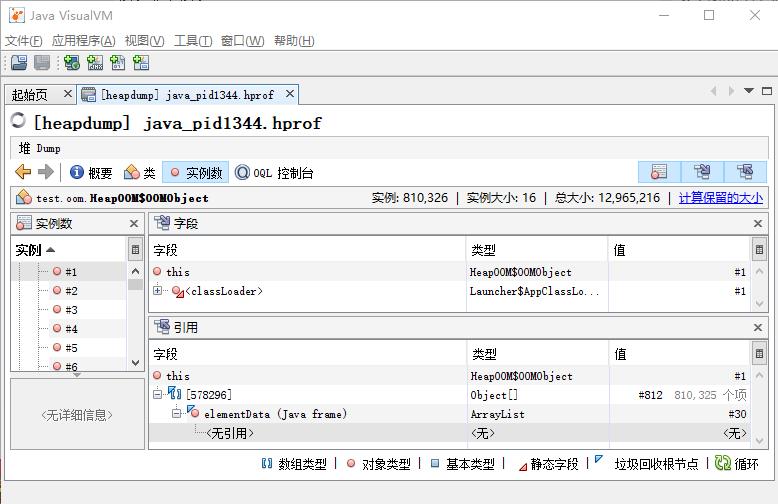Open the 视图(V) menu

point(144,41)
